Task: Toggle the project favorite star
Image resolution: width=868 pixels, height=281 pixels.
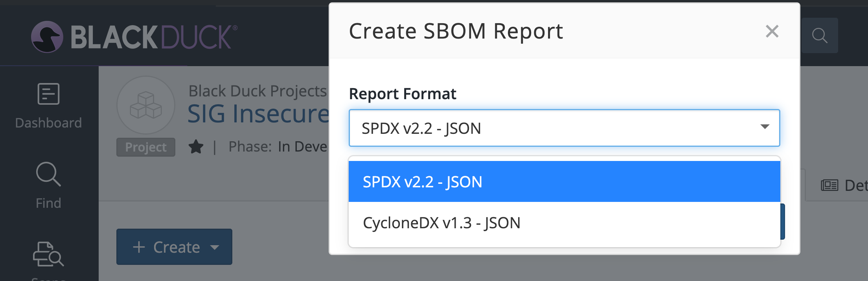Action: click(x=195, y=147)
